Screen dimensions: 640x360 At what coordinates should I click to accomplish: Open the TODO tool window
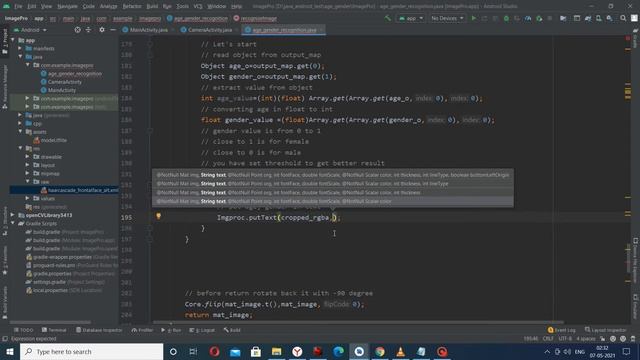tap(23, 330)
